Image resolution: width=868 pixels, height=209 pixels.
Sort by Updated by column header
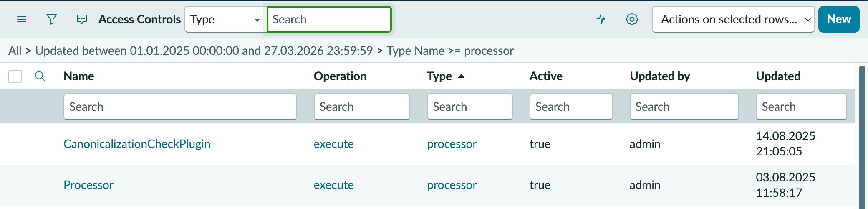(x=660, y=76)
